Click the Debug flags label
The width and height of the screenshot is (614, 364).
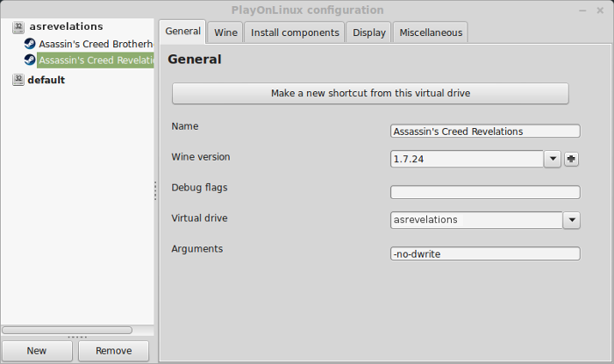[199, 188]
